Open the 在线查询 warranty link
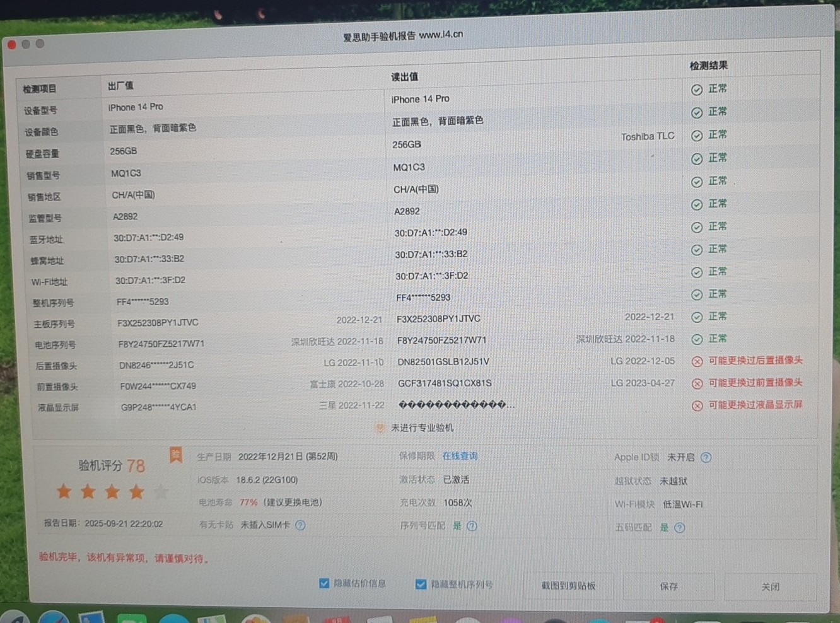The height and width of the screenshot is (623, 840). [460, 456]
